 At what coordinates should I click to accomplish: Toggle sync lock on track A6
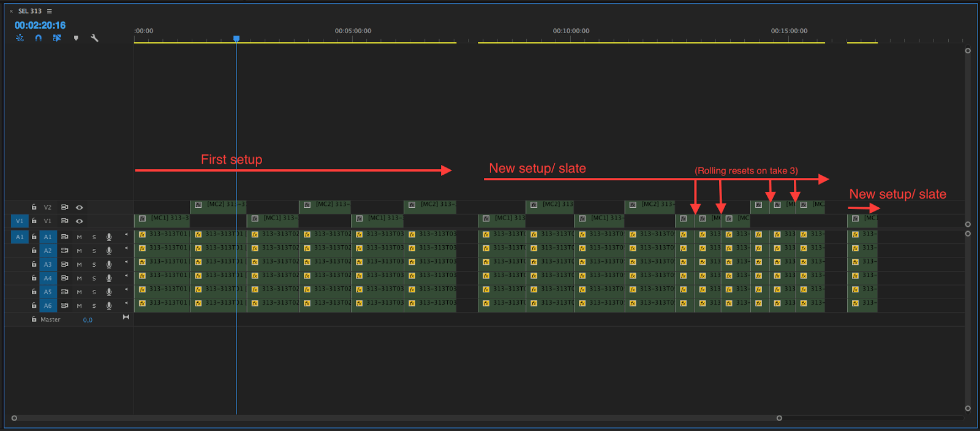click(x=64, y=305)
